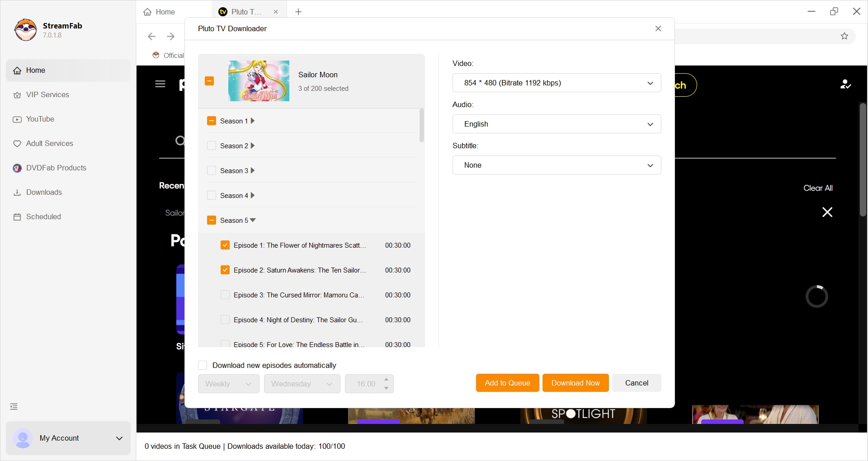Enable Download new episodes automatically

(203, 365)
